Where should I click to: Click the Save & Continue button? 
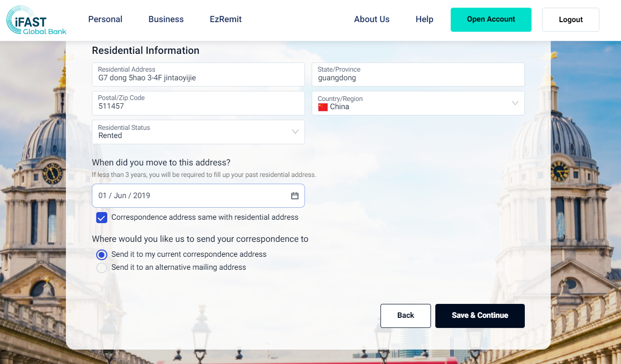pyautogui.click(x=480, y=316)
